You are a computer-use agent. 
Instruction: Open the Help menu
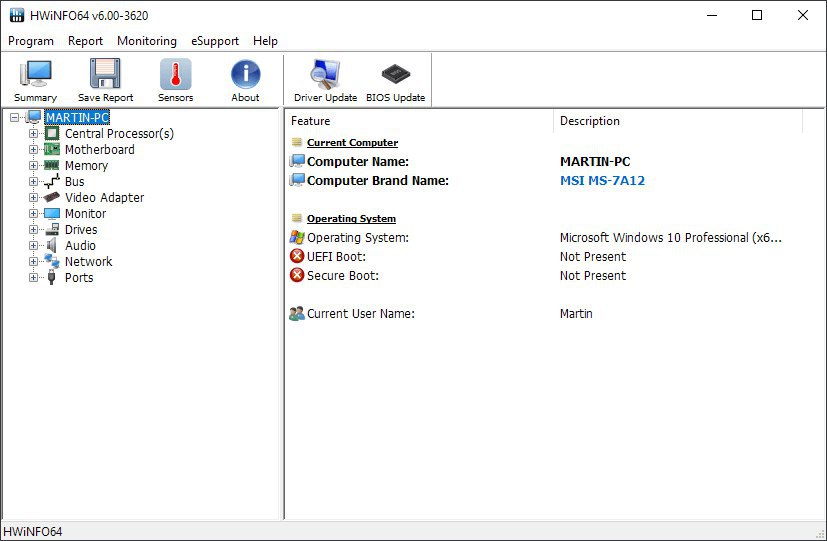(265, 41)
